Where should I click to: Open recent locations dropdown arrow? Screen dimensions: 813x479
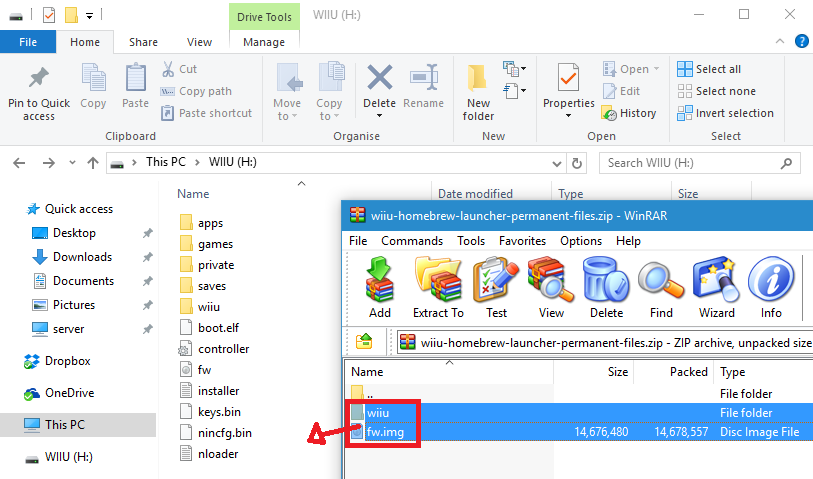click(x=72, y=163)
